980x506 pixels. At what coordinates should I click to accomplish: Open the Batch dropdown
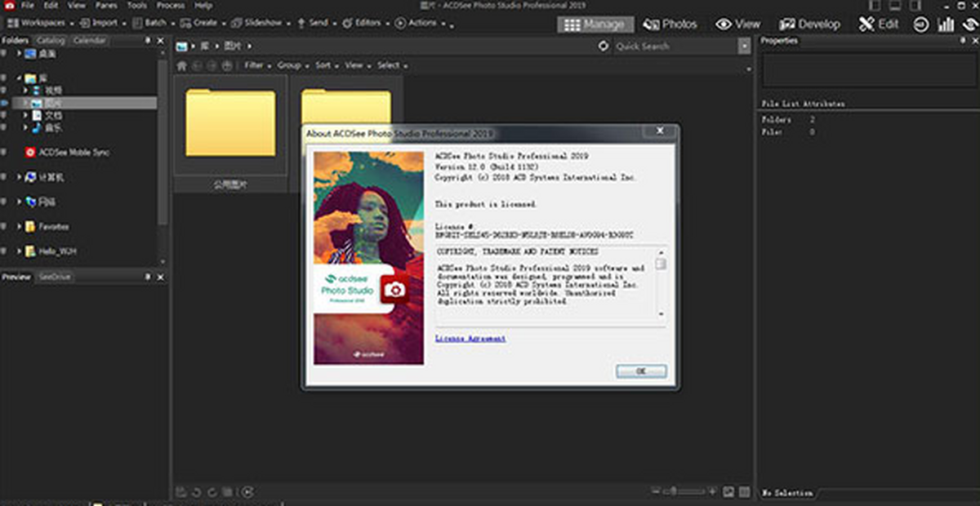[x=153, y=23]
